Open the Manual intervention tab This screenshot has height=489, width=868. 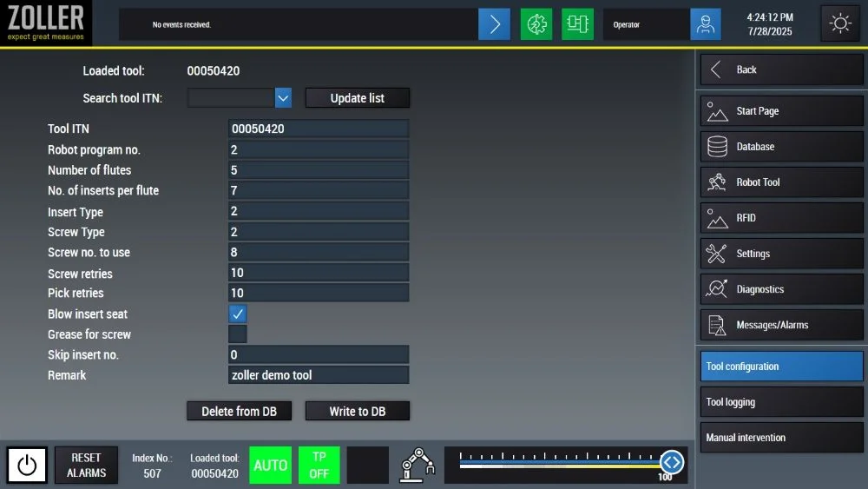(781, 438)
